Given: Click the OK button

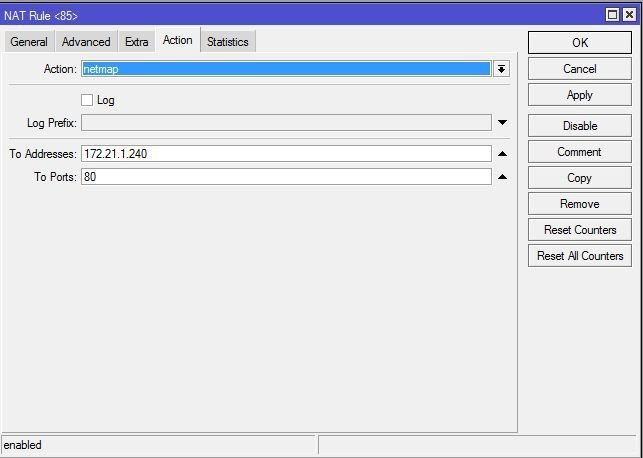Looking at the screenshot, I should pyautogui.click(x=580, y=43).
